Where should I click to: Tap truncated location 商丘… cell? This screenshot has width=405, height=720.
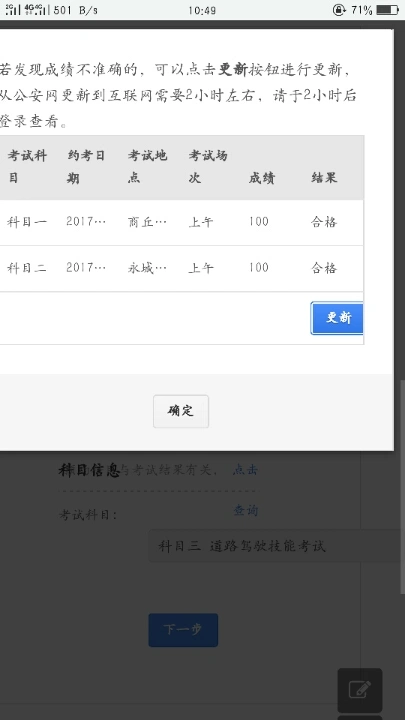147,222
